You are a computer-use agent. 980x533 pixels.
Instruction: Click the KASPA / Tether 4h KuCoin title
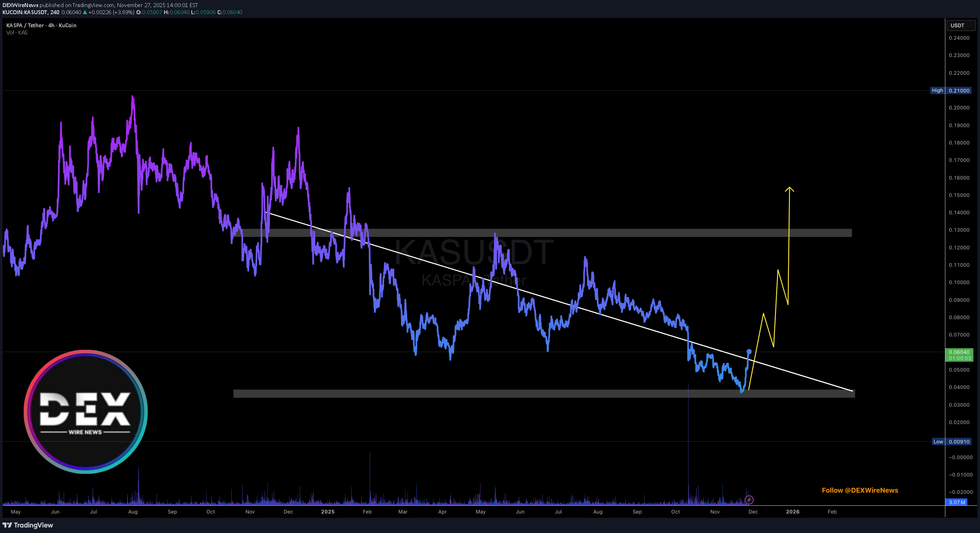[41, 25]
